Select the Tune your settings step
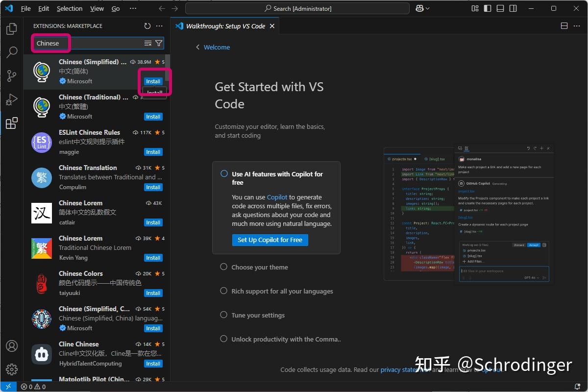The image size is (588, 392). (259, 315)
